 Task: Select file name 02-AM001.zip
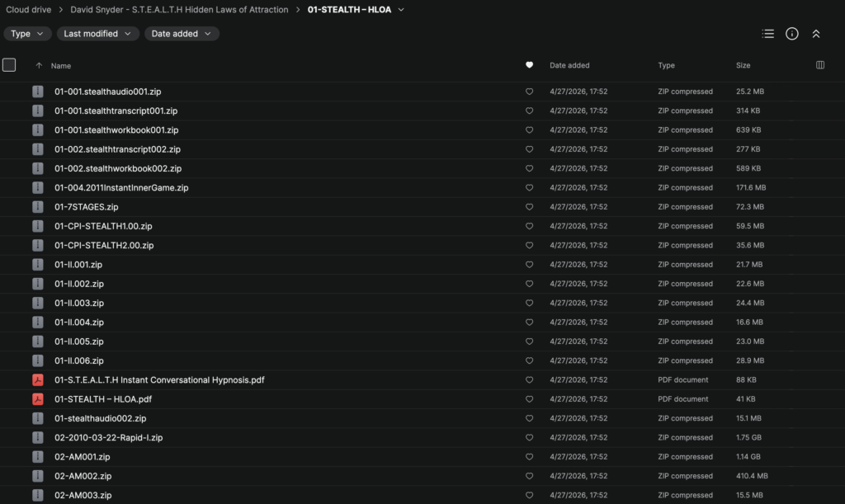[x=82, y=457]
